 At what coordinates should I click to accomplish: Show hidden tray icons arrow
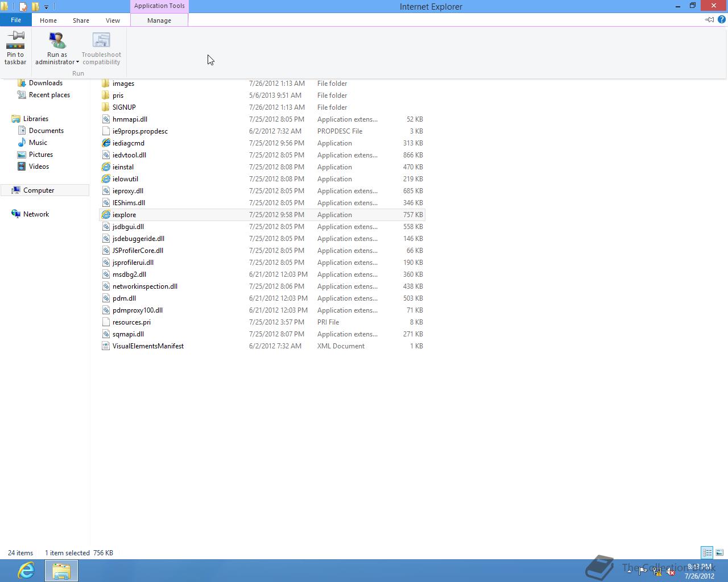click(629, 571)
